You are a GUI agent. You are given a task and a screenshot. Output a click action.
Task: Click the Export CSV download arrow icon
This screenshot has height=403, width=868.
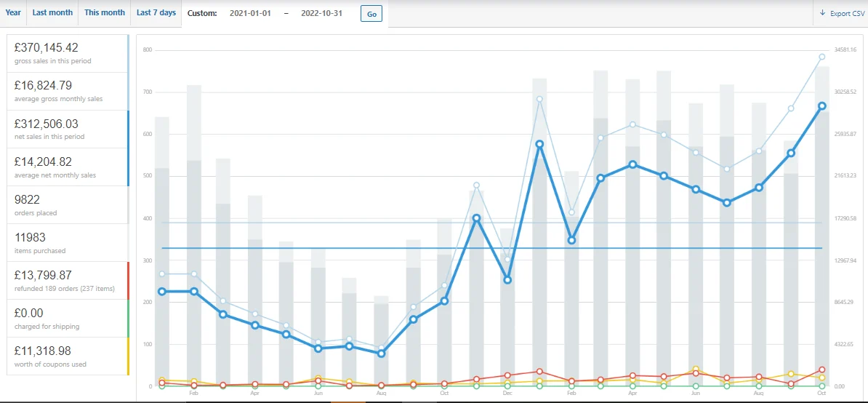[823, 13]
